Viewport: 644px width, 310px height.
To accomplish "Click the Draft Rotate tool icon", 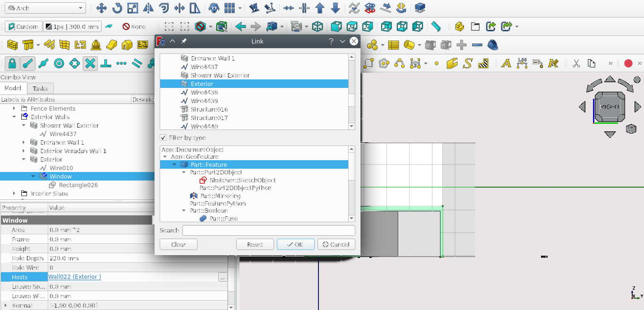I will coord(117,8).
